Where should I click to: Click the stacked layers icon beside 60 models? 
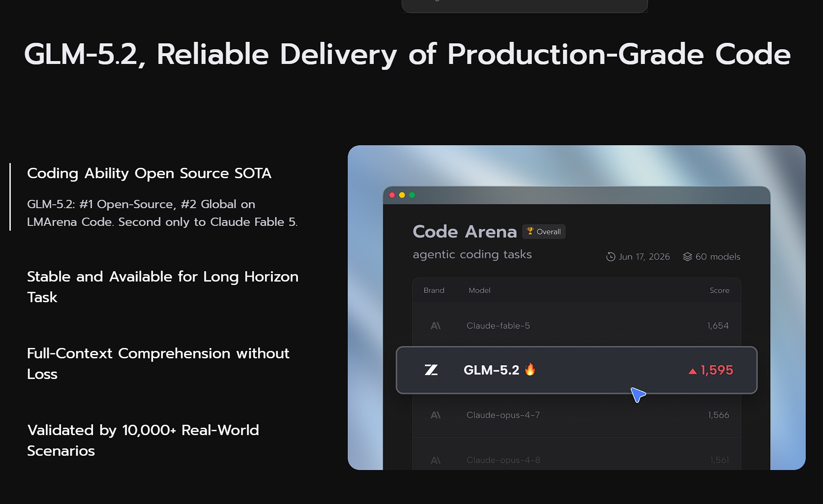[688, 257]
